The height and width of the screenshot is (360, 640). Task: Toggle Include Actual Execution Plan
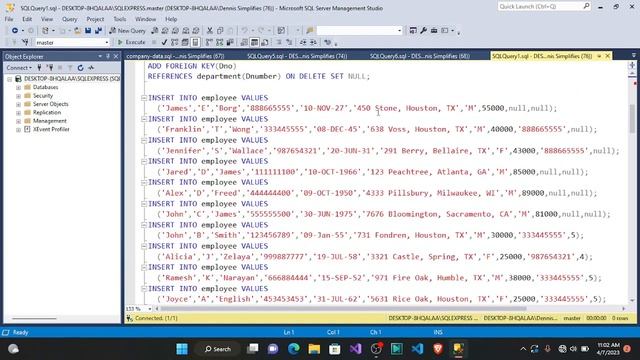tap(209, 42)
